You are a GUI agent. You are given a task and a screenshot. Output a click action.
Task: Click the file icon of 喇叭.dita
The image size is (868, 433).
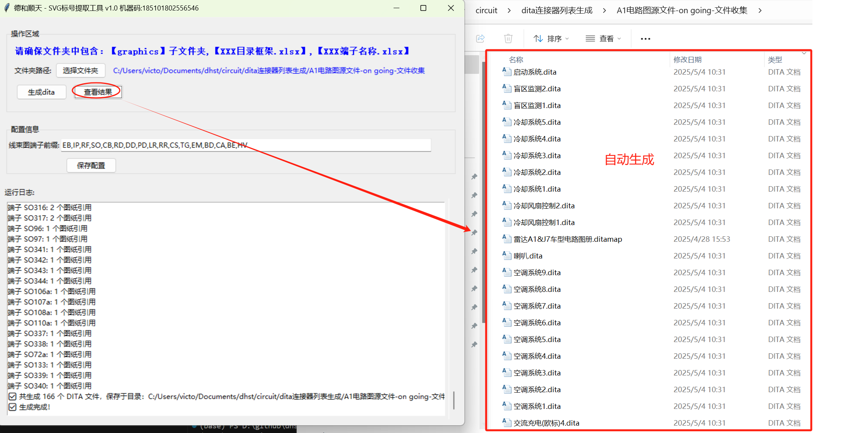(506, 255)
